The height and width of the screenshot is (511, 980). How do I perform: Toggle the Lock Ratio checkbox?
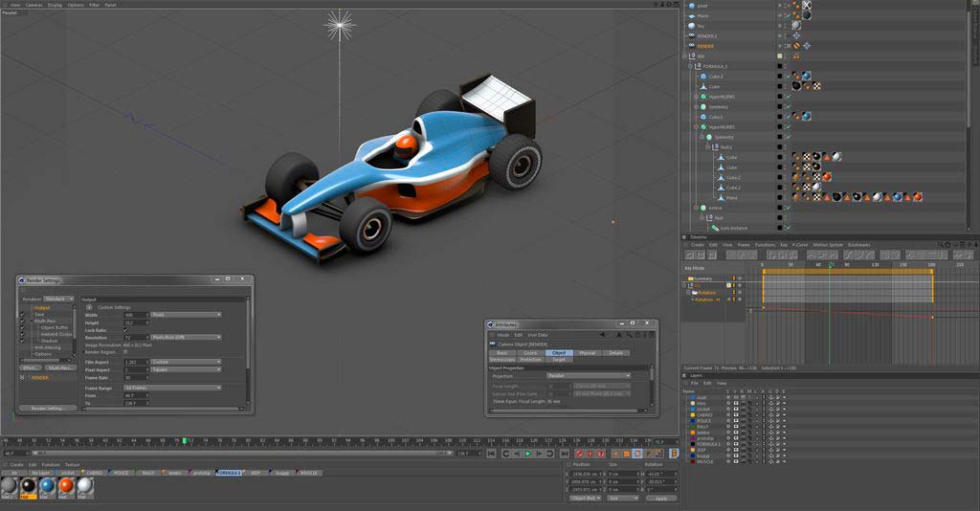click(x=125, y=329)
